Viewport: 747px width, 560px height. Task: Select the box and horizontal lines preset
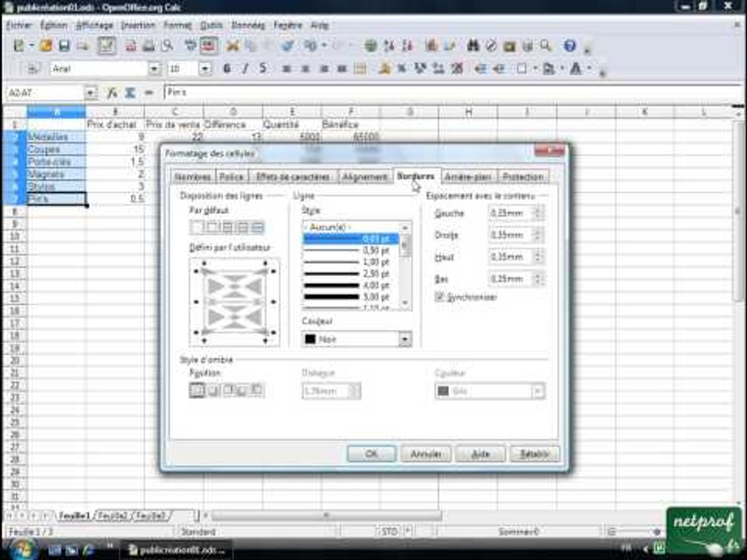[x=227, y=227]
